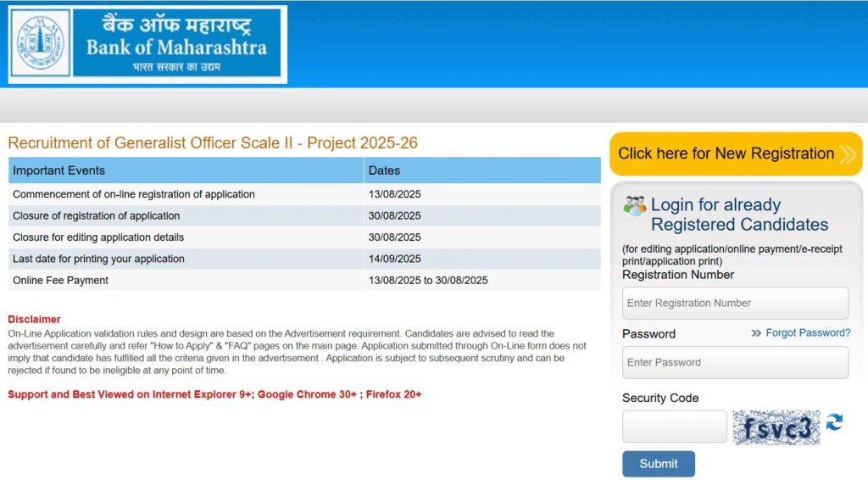Click the Bank of Maharashtra name banner
This screenshot has width=868, height=480.
(176, 43)
